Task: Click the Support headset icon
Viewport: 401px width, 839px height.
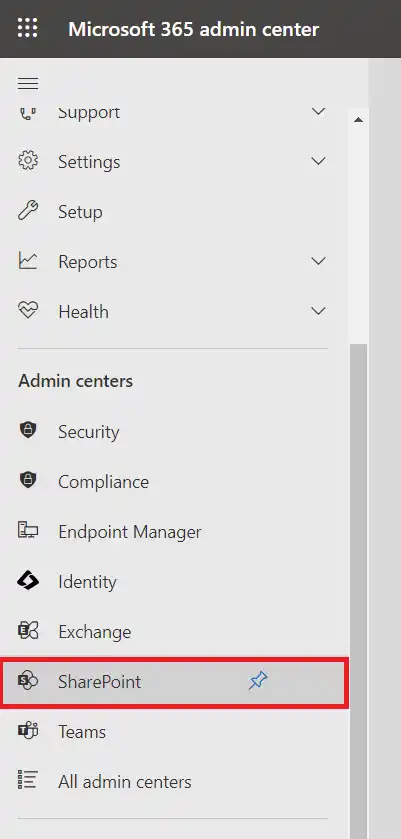Action: tap(28, 112)
